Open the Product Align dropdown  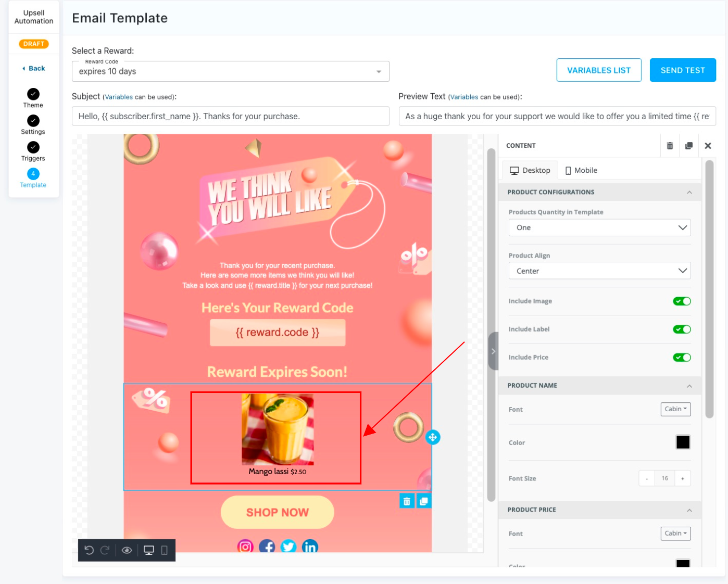[x=599, y=271]
